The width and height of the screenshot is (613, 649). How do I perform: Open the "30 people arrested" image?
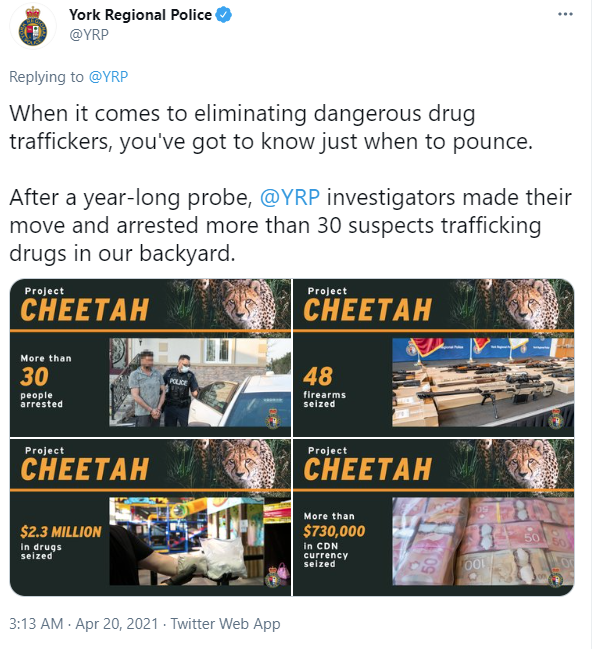click(150, 358)
